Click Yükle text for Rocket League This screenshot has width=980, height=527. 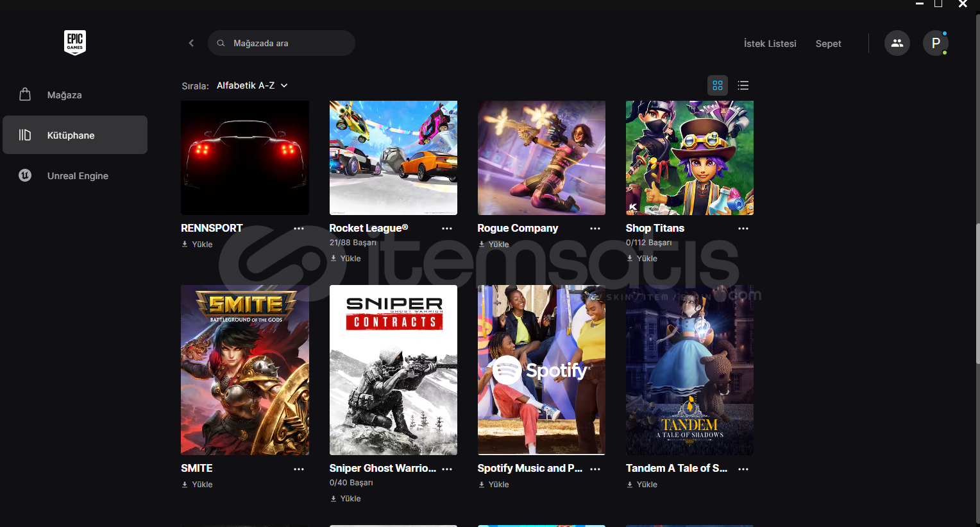tap(350, 258)
